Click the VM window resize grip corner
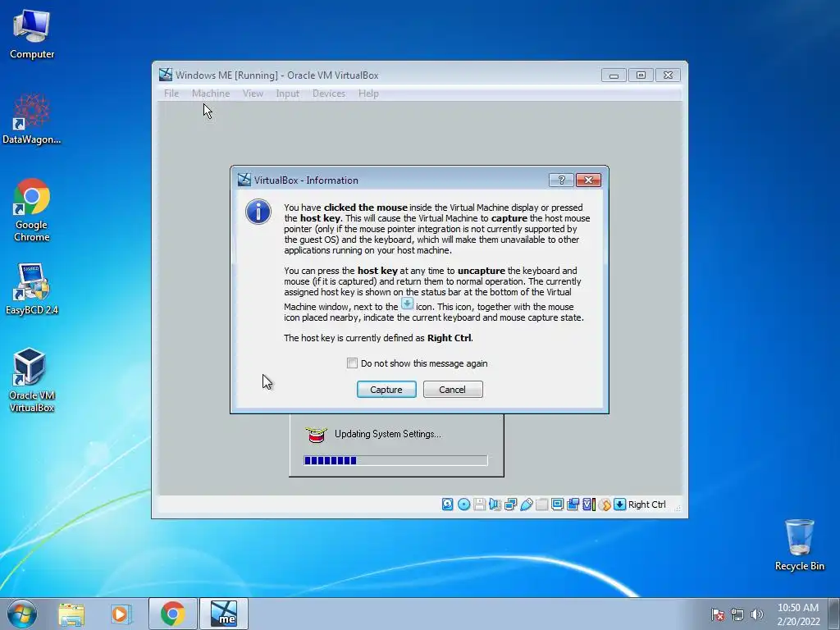 pyautogui.click(x=678, y=507)
